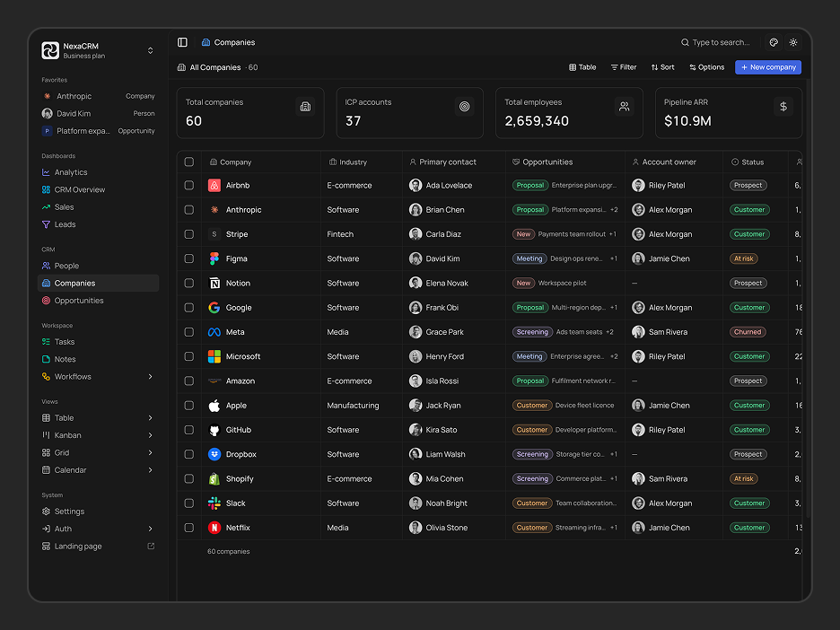Click the NexaCRM logo

coord(50,50)
